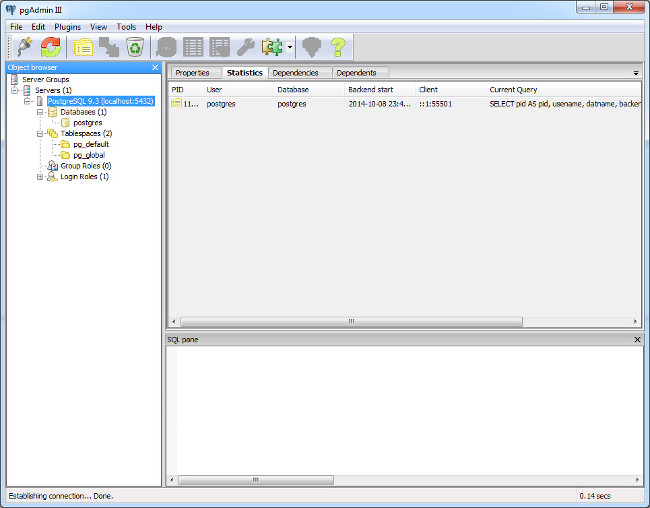Sort by the Current Query column header

click(x=564, y=90)
